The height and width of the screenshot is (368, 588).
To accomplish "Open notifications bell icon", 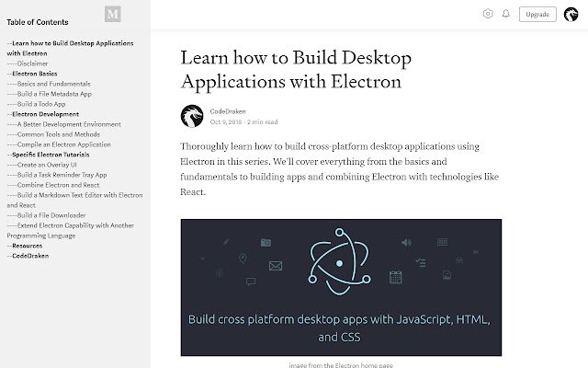I will 506,14.
